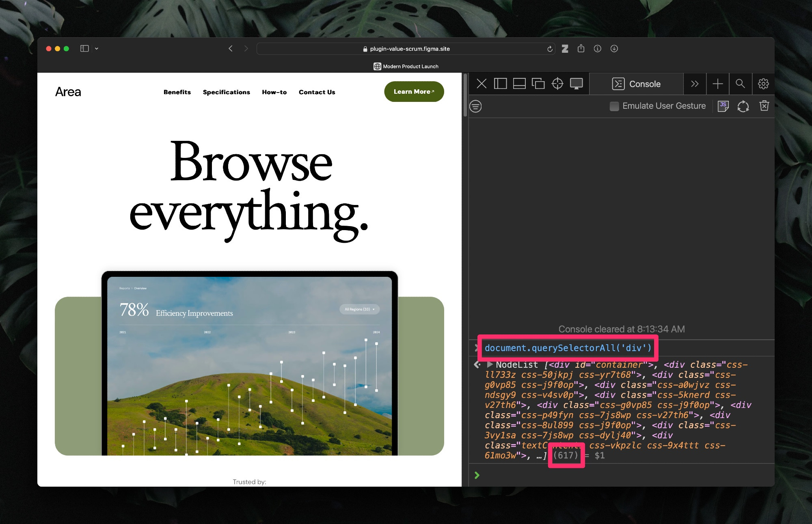Screen dimensions: 812x524
Task: Clear the console log with the trash icon
Action: (764, 106)
